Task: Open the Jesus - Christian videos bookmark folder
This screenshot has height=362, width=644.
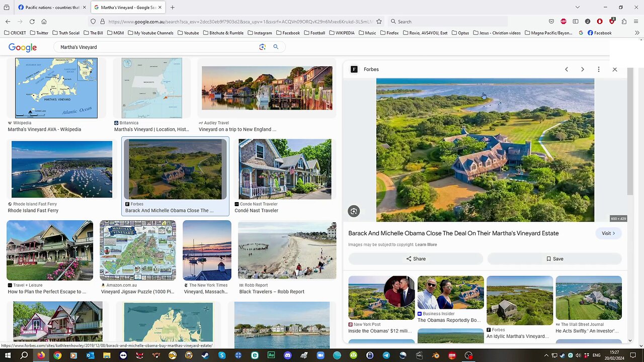Action: [x=497, y=33]
